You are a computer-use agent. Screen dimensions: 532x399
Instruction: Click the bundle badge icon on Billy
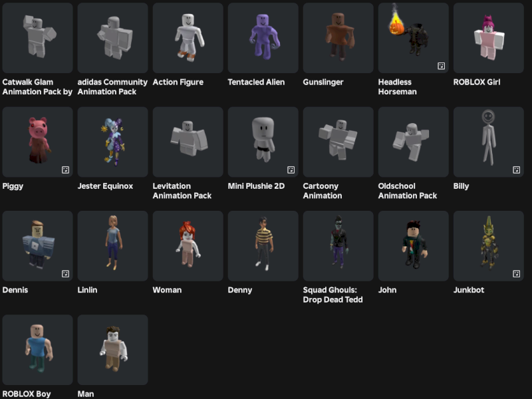[517, 170]
